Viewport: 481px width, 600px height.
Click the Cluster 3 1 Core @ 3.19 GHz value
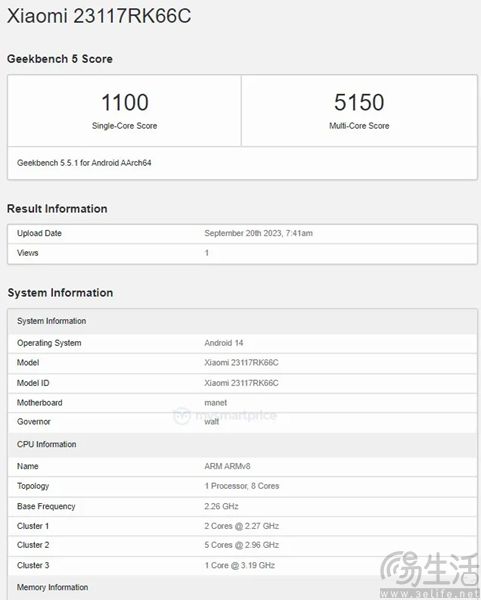click(240, 565)
